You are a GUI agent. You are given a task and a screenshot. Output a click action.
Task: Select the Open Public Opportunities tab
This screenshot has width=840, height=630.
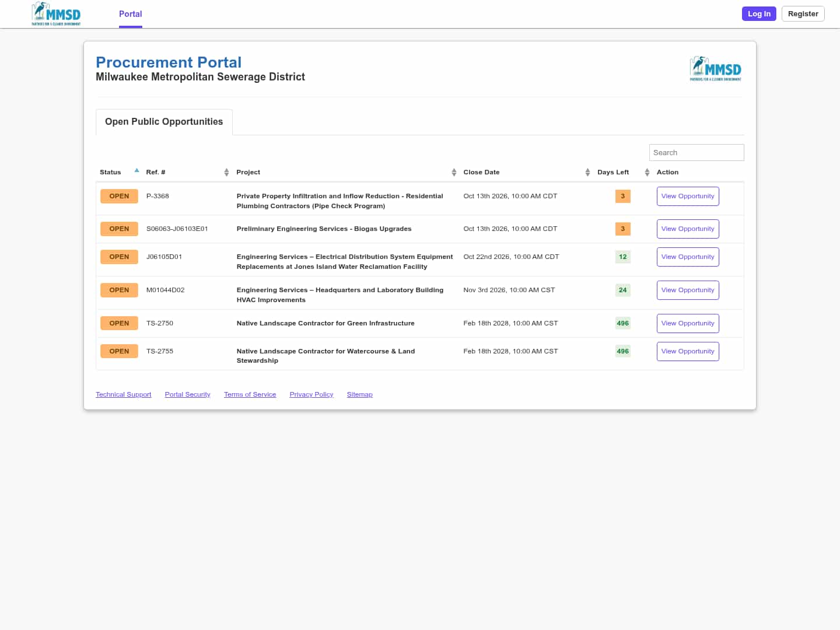164,122
